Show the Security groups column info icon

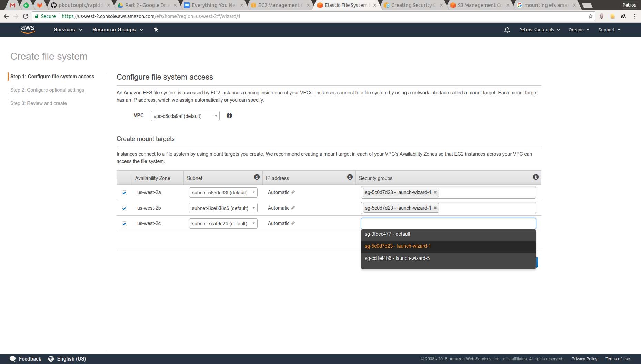click(535, 177)
